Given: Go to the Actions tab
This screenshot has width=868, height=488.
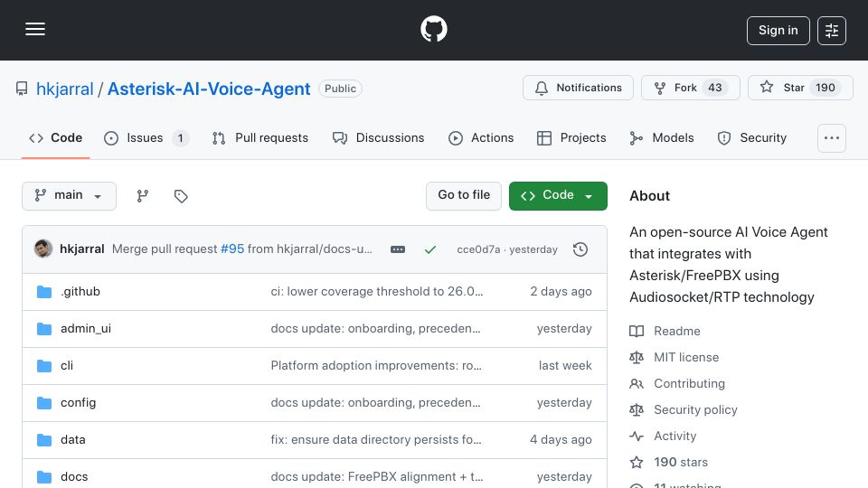Looking at the screenshot, I should [481, 137].
